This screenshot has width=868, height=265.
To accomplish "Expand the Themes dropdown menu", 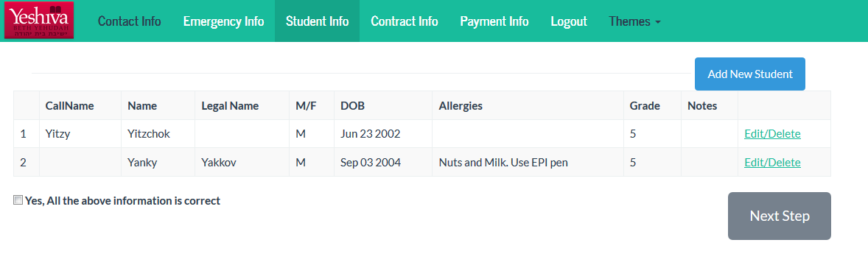I will pyautogui.click(x=635, y=21).
